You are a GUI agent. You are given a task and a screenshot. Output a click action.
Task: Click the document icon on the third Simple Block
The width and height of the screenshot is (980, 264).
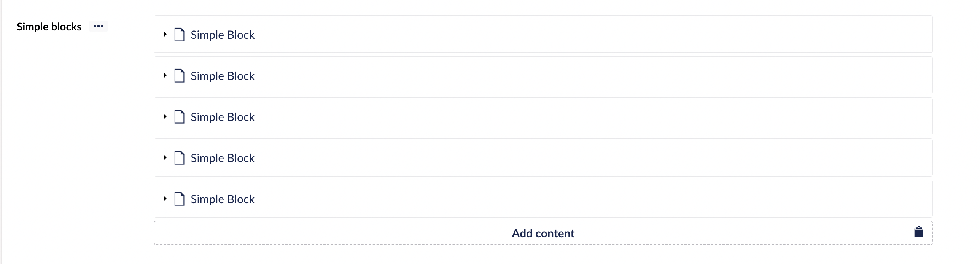[179, 117]
